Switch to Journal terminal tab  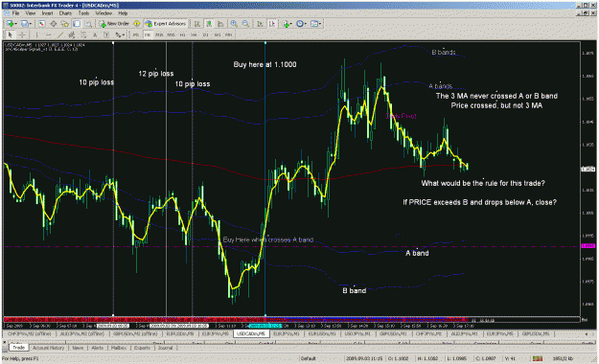[166, 348]
